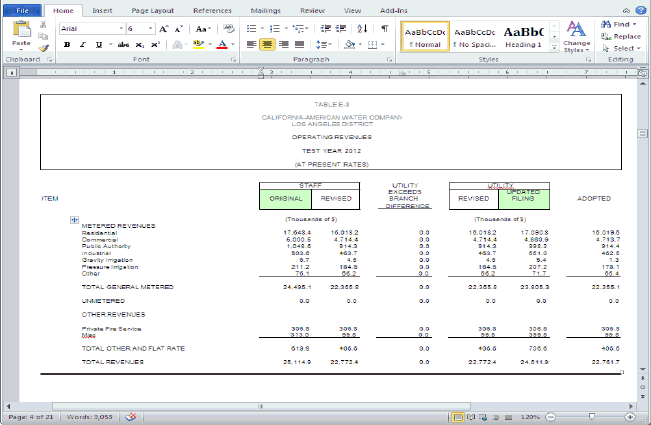Click the Replace button in Editing
Screen dimensions: 651x425
tap(622, 35)
